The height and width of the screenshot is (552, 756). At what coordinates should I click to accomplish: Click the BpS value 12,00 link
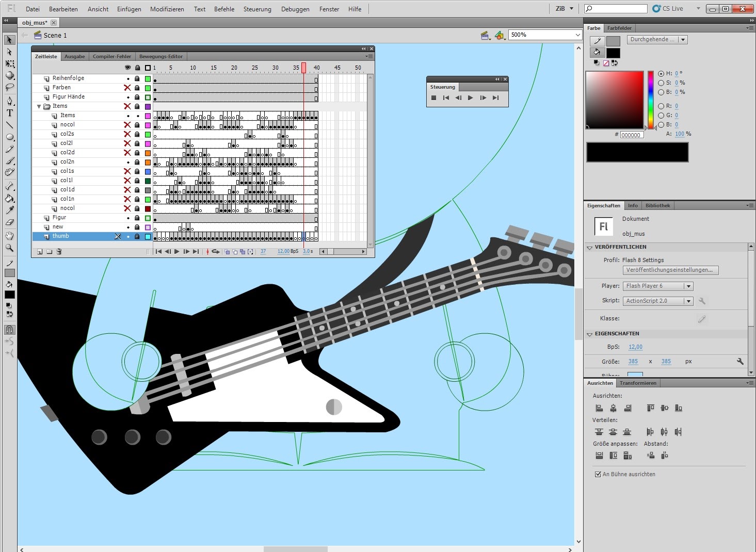click(635, 347)
